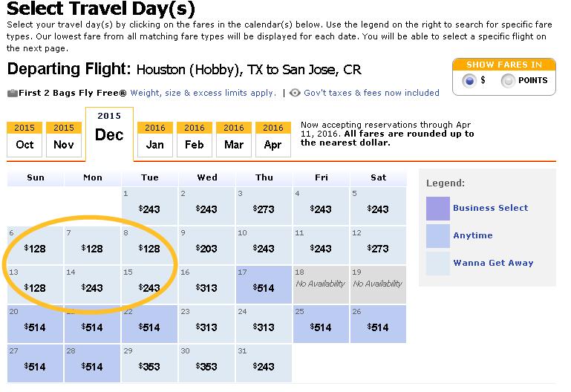Screen dimensions: 571x392
Task: Select the POINTS fares radio button
Action: click(508, 80)
